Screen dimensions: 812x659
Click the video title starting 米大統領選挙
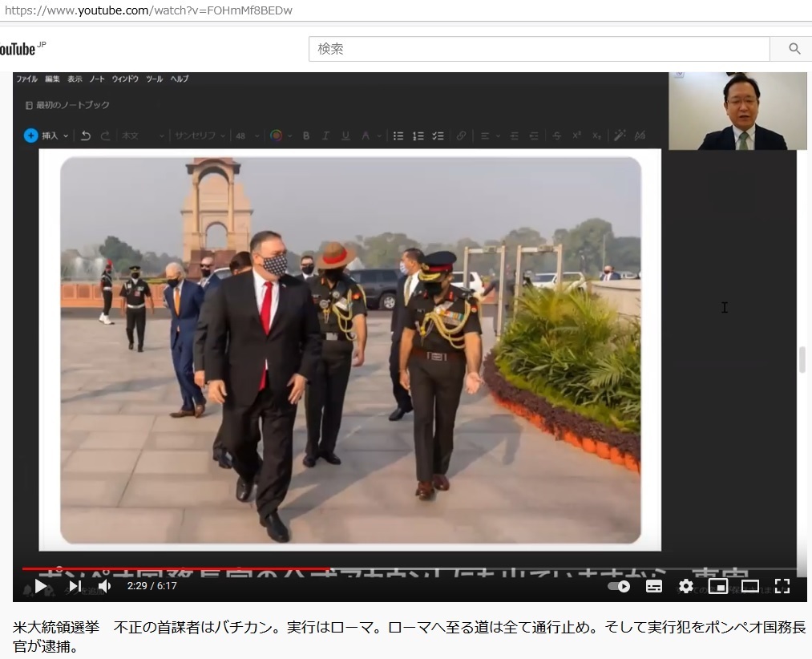409,637
